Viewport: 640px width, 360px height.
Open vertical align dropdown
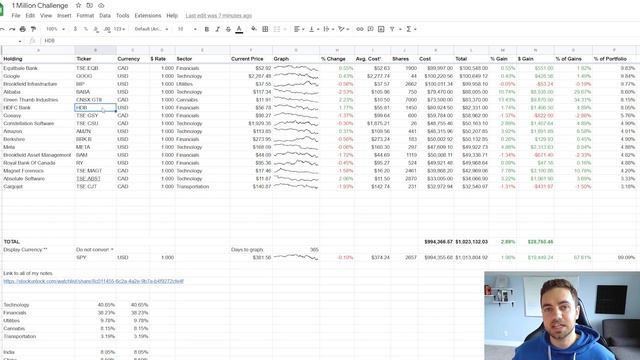313,29
